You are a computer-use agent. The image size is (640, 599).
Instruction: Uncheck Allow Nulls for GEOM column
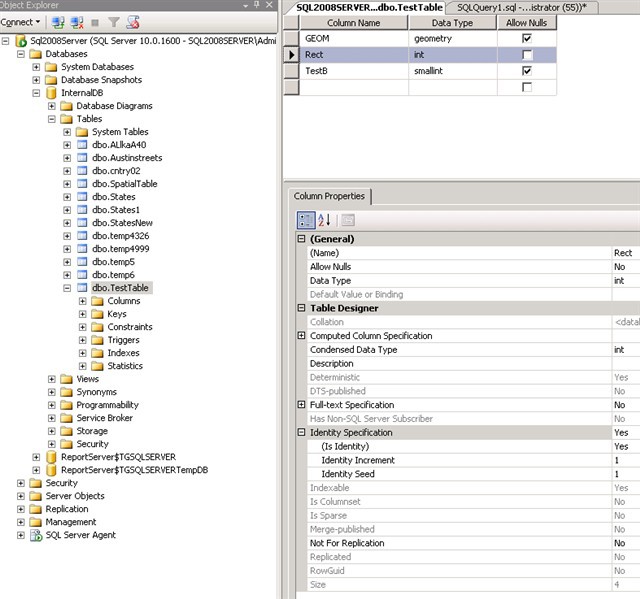526,38
